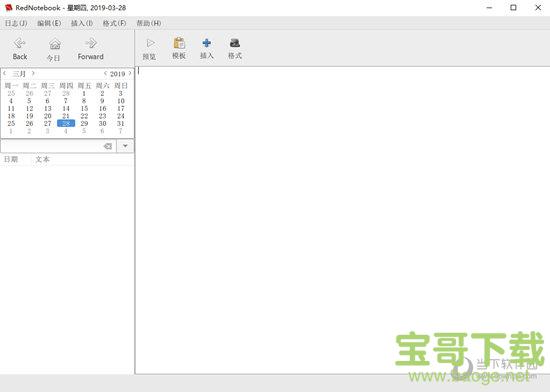
Task: Select day 16 in the calendar
Action: 102,108
